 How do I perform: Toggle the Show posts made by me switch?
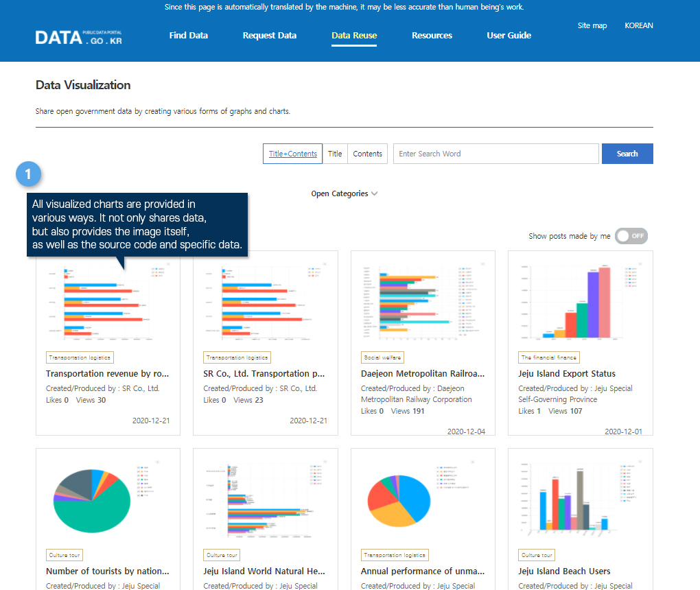(x=631, y=236)
